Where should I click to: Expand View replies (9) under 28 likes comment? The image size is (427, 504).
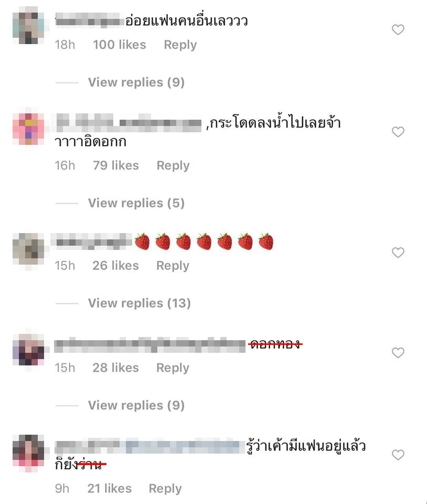click(x=136, y=406)
